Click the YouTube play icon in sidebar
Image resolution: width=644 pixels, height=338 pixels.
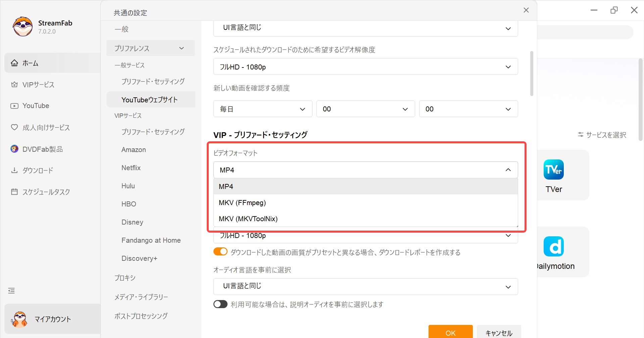[x=14, y=106]
